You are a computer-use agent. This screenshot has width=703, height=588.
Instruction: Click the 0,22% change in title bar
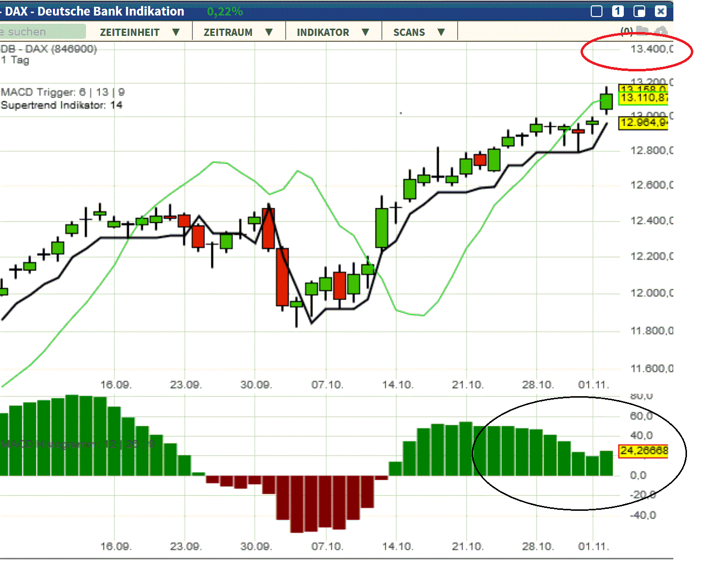tap(225, 11)
